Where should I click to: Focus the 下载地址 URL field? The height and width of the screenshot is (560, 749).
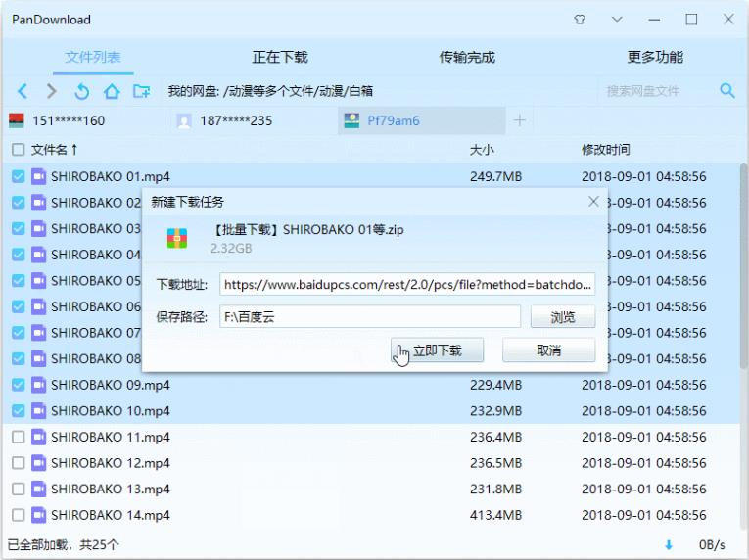(407, 284)
